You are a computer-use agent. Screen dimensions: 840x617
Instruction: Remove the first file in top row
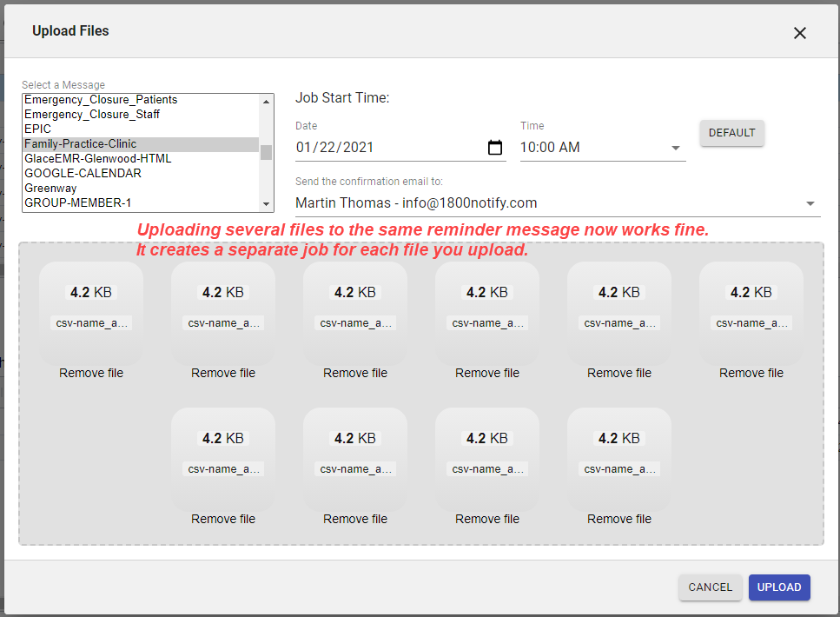pos(91,373)
